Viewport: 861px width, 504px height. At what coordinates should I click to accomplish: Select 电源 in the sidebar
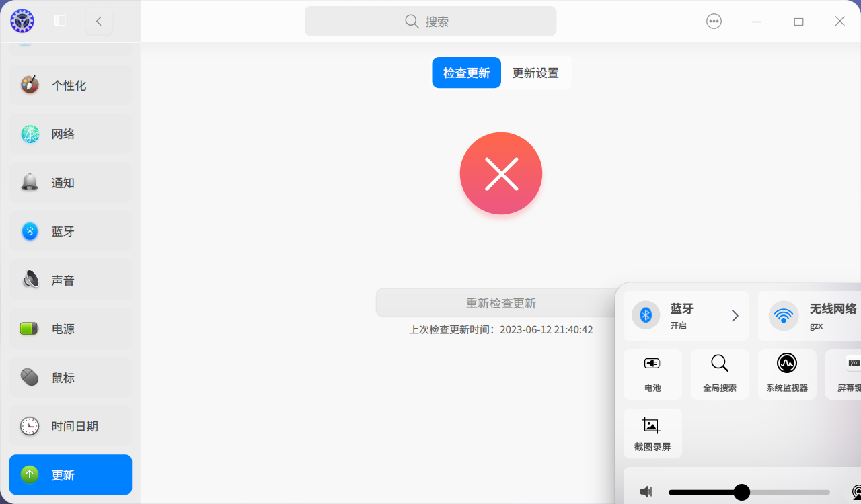pyautogui.click(x=71, y=329)
